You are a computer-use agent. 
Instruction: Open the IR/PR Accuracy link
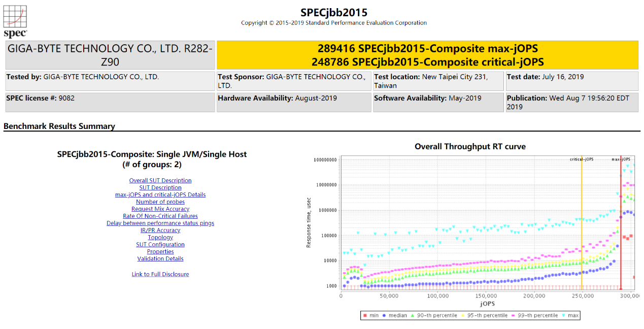pyautogui.click(x=160, y=231)
